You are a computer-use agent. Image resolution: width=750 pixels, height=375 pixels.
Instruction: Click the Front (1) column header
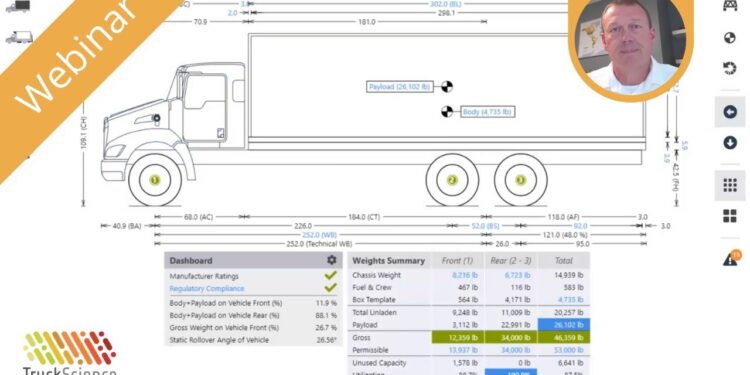tap(457, 261)
